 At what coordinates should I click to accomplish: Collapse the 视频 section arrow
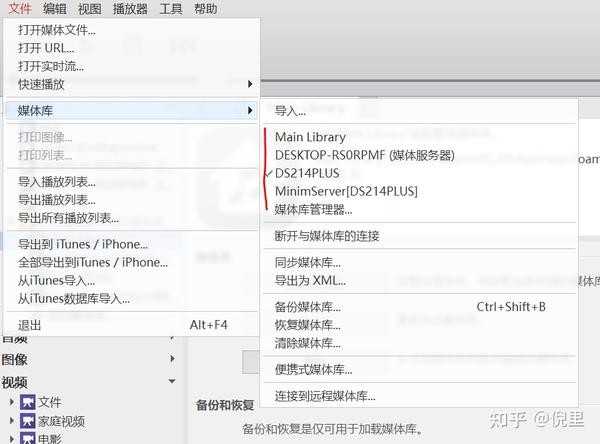[x=172, y=381]
